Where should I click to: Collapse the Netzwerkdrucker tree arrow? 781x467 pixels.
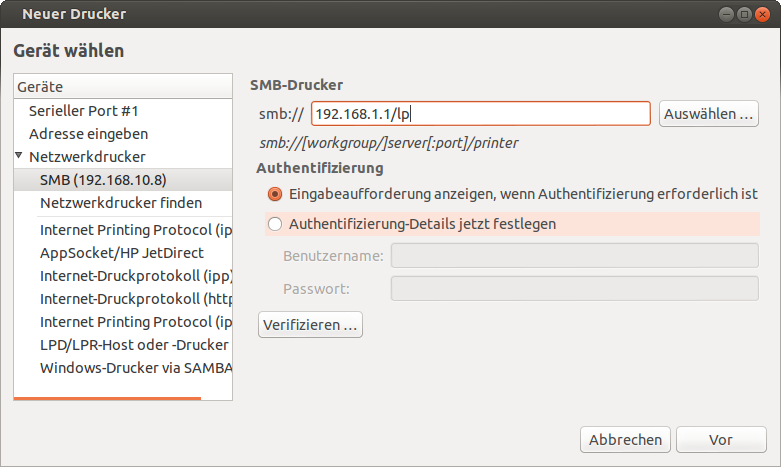pos(19,156)
